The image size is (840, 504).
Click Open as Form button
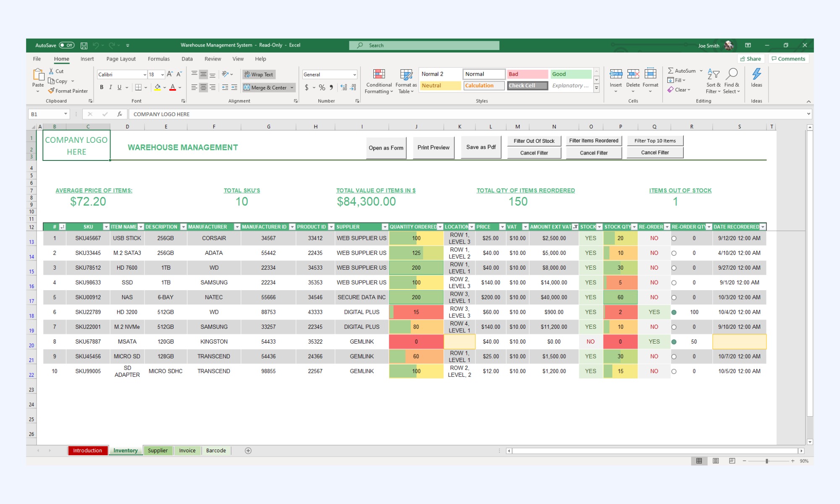click(386, 148)
